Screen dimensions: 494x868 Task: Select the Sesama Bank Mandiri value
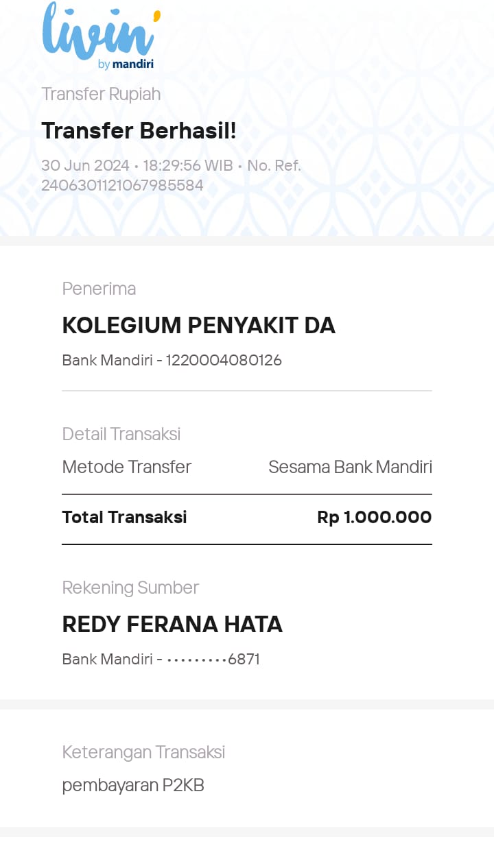(350, 467)
